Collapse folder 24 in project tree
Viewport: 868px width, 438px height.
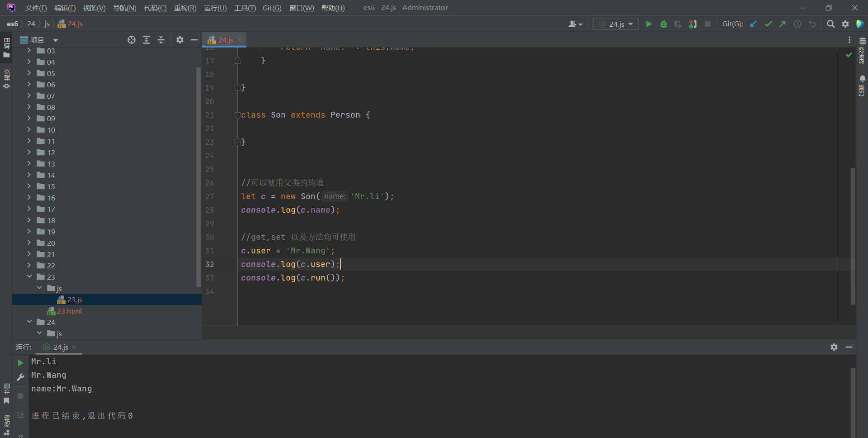pos(29,322)
